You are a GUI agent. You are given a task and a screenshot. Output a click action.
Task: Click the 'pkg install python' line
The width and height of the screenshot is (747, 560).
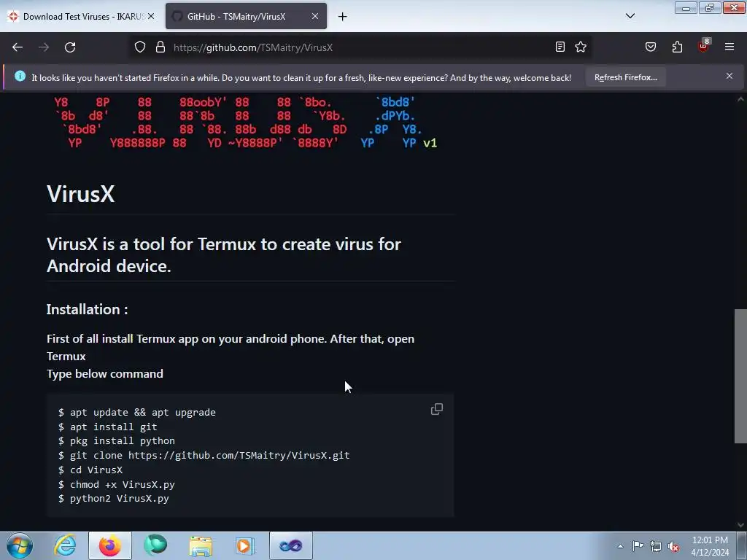click(x=116, y=441)
